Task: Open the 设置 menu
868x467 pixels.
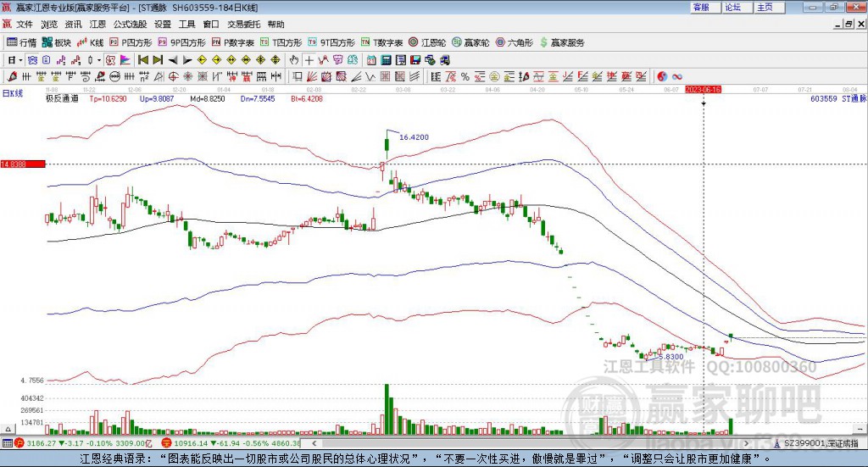Action: 163,25
